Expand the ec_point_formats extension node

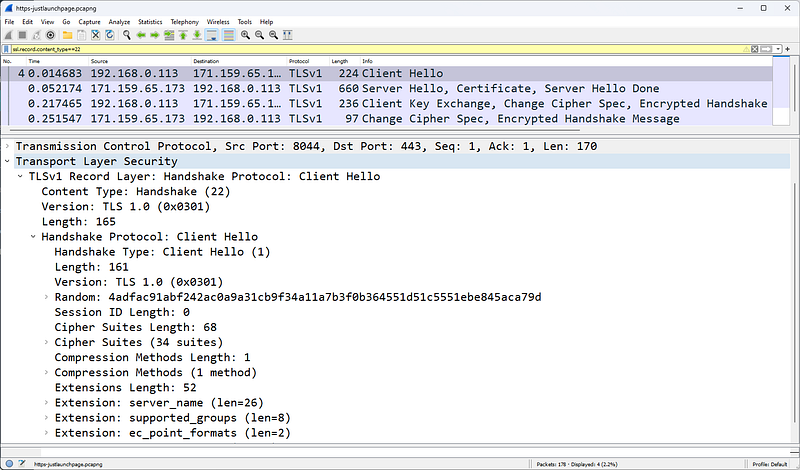tap(46, 433)
